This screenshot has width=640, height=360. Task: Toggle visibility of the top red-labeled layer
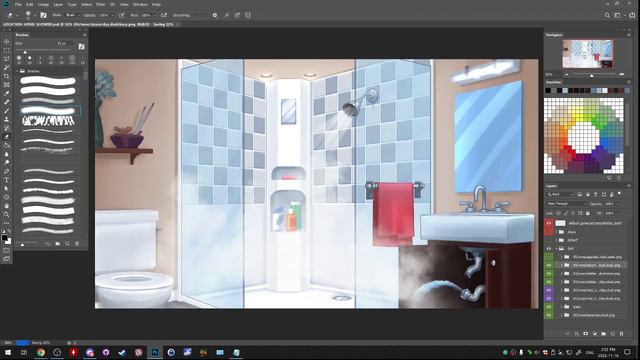click(x=549, y=223)
